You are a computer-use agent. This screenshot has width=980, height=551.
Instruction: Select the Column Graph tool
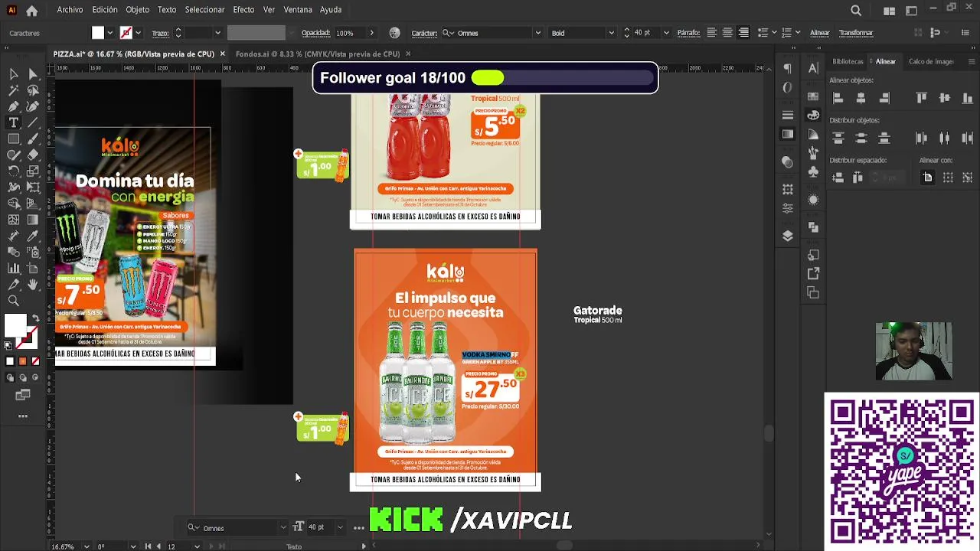coord(14,268)
